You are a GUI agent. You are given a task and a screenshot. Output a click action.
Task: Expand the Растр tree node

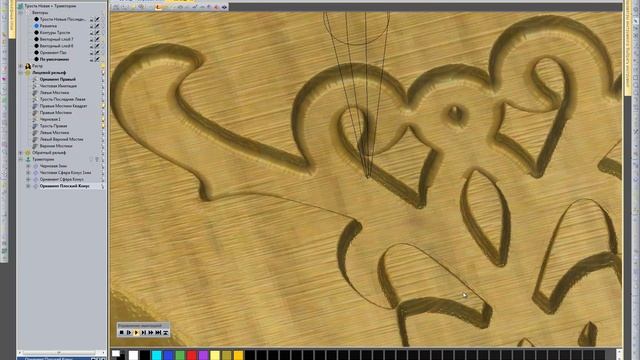[20, 66]
